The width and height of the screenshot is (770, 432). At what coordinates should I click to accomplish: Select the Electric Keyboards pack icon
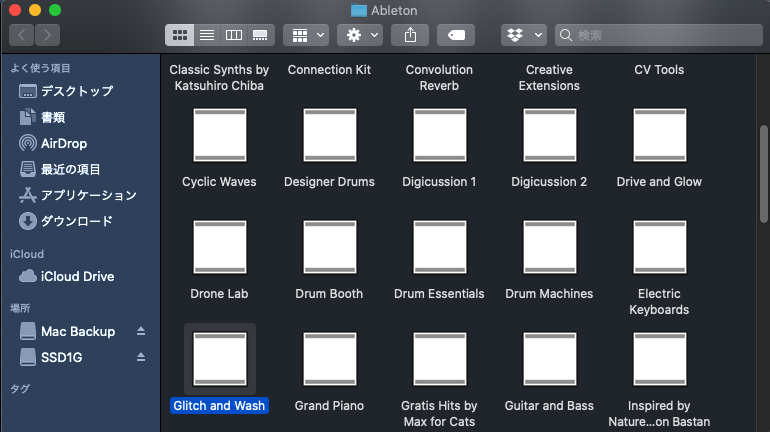pos(660,247)
